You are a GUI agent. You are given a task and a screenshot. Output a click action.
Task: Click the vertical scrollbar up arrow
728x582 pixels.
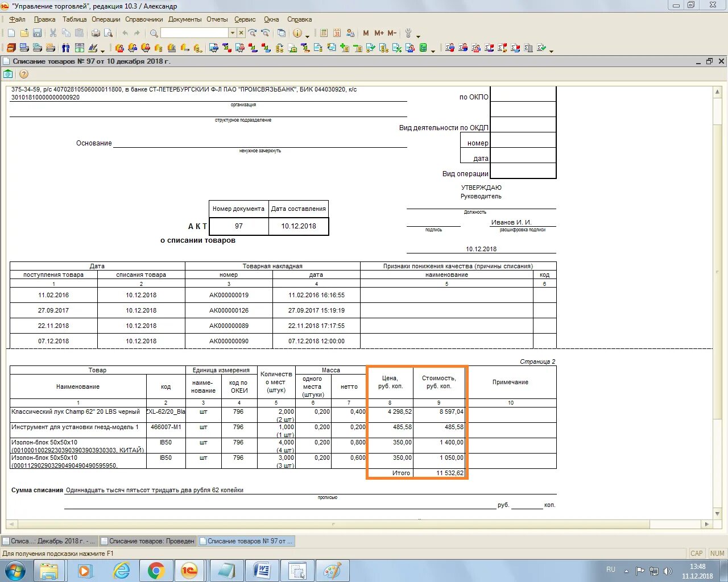(717, 92)
